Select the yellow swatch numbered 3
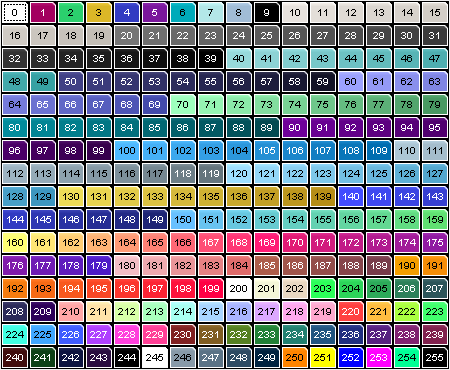Screen dimensions: 450x370 (x=98, y=13)
